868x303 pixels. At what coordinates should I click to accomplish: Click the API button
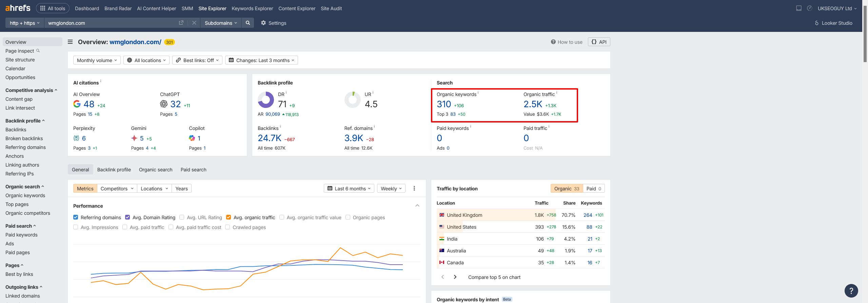599,42
